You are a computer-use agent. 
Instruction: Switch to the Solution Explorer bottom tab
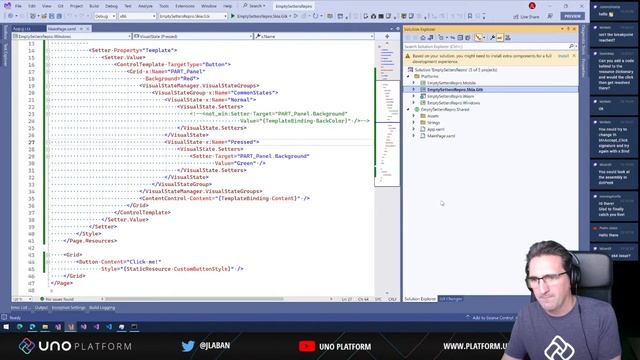[420, 299]
